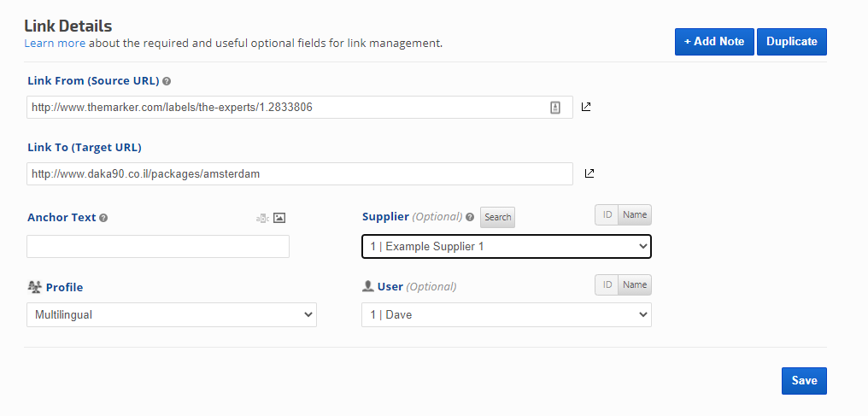Select the image anchor type icon

tap(279, 218)
